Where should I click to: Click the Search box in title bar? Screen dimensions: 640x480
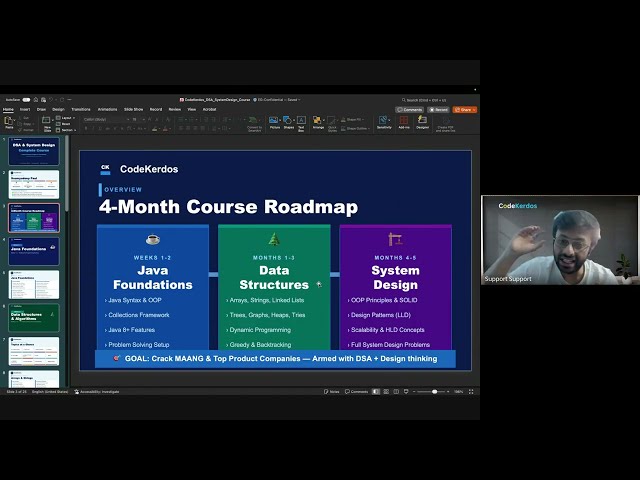pyautogui.click(x=424, y=100)
